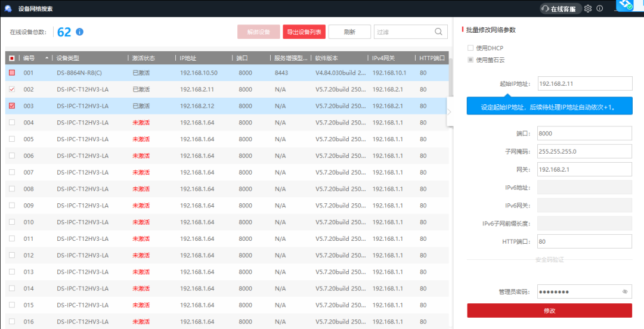Screen dimensions: 644x329
Task: Show admin password with the eye icon
Action: pyautogui.click(x=625, y=291)
